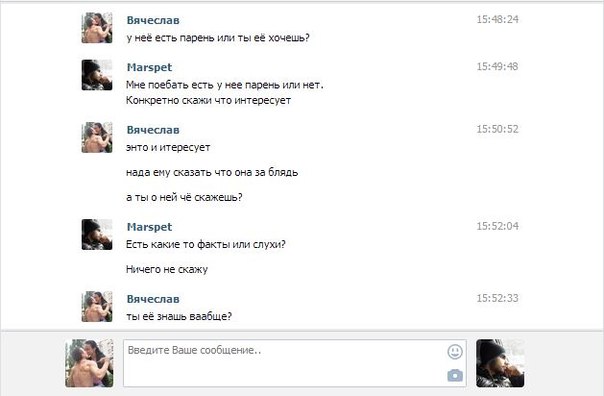604x396 pixels.
Task: Click Marspet avatar beside 15:52:04 message
Action: click(97, 235)
